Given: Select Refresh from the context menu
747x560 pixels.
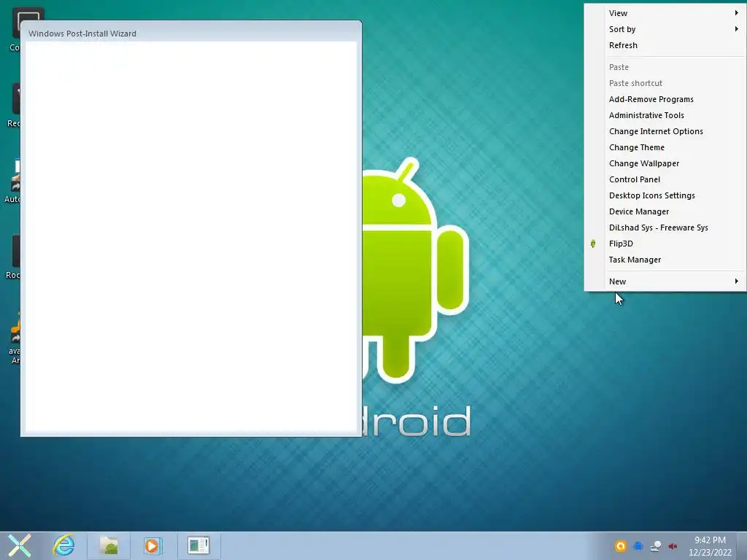Looking at the screenshot, I should pos(665,45).
